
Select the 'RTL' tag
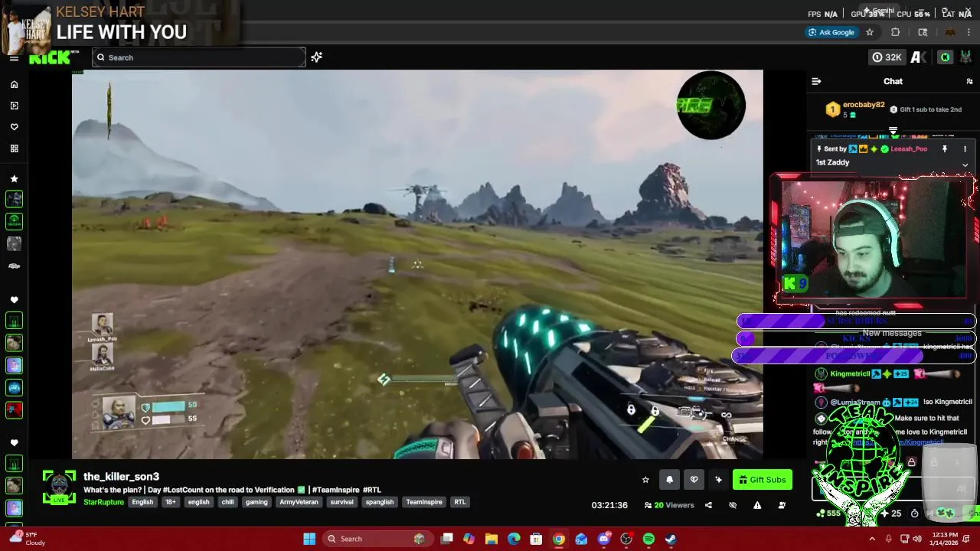coord(459,502)
